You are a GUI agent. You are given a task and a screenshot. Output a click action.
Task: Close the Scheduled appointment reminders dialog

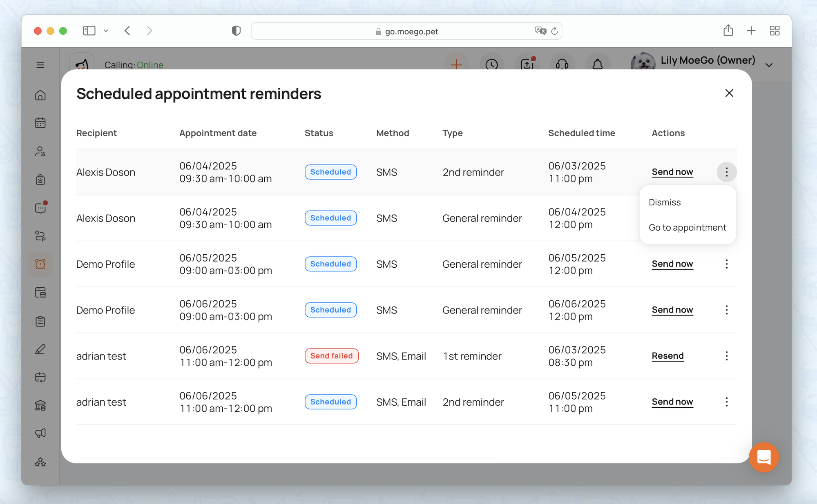click(x=729, y=93)
